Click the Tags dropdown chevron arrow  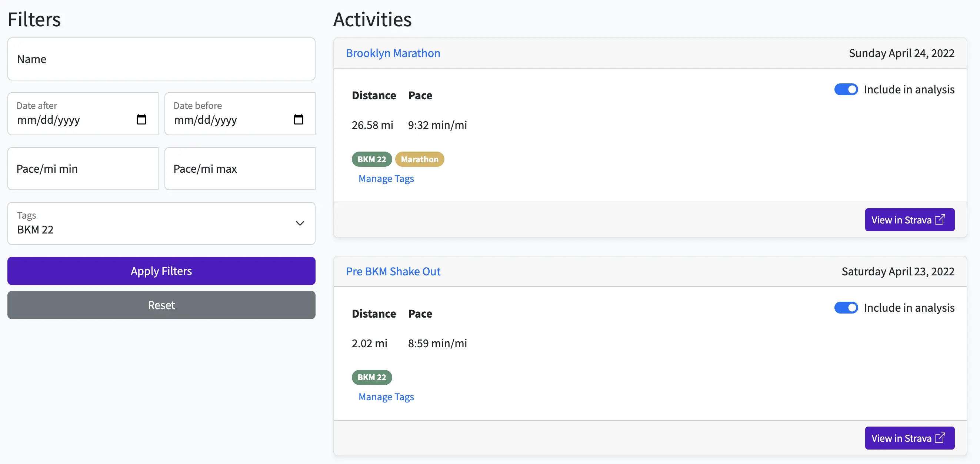300,223
